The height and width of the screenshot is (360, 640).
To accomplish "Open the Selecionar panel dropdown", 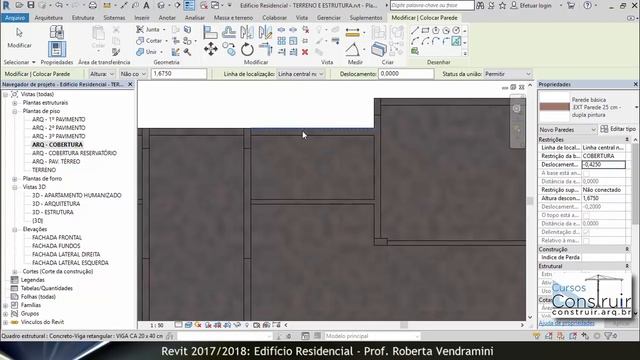I will [x=20, y=62].
